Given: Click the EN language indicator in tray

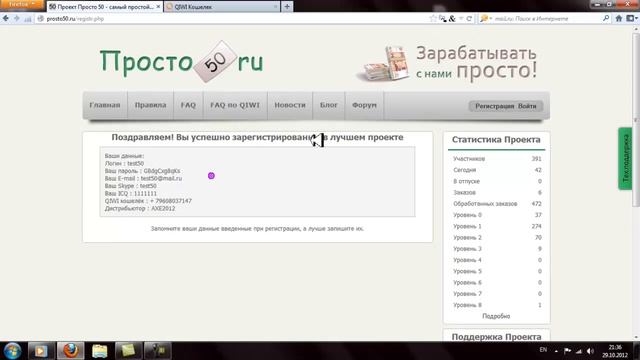Looking at the screenshot, I should (543, 350).
